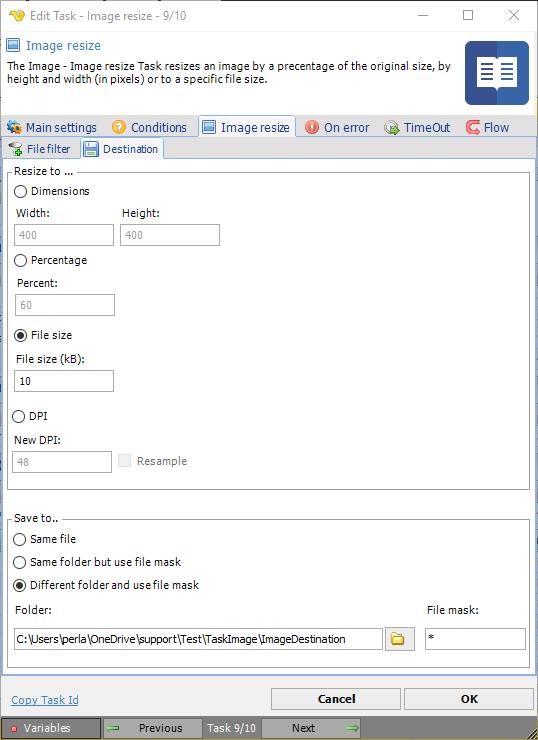Image resolution: width=538 pixels, height=740 pixels.
Task: Open Main settings gear tab
Action: point(14,127)
